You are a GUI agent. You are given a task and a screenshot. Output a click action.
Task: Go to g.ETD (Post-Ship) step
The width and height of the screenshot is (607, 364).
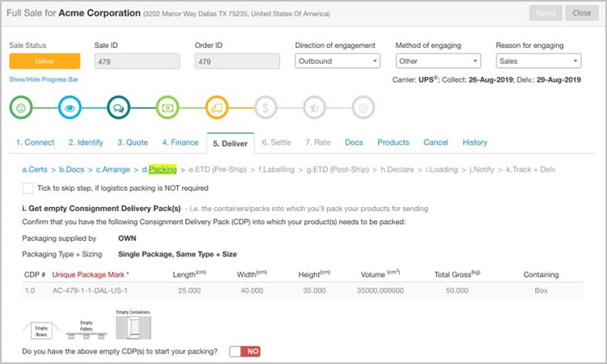337,169
